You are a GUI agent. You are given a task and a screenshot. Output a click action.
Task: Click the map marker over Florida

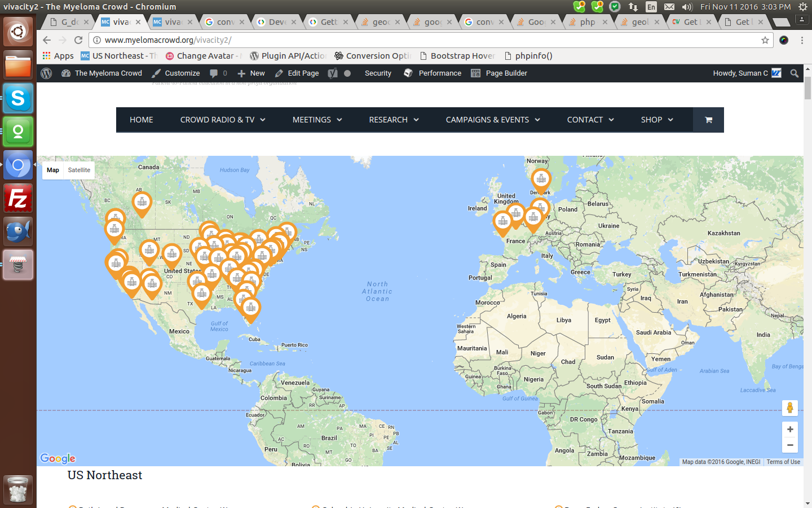tap(250, 309)
